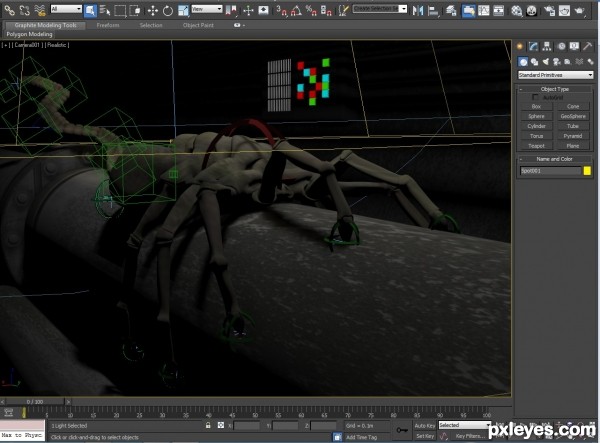The height and width of the screenshot is (443, 600).
Task: Click the Use Pivot Point Center icon
Action: pos(231,10)
